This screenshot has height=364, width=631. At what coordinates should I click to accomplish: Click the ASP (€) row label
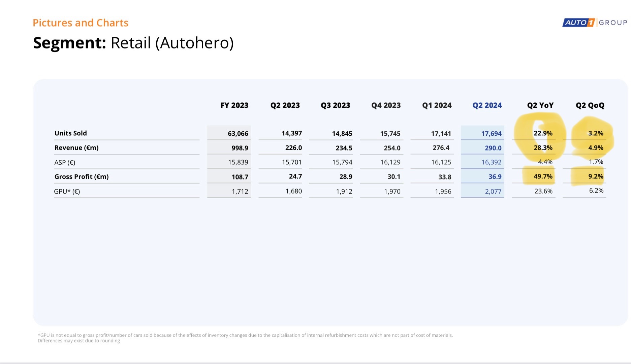pyautogui.click(x=65, y=163)
